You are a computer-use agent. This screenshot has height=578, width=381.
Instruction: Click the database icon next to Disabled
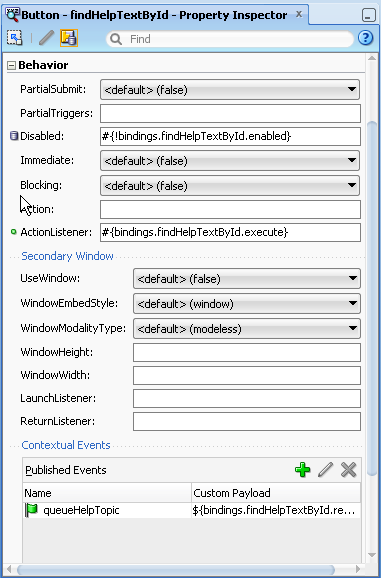click(x=14, y=136)
